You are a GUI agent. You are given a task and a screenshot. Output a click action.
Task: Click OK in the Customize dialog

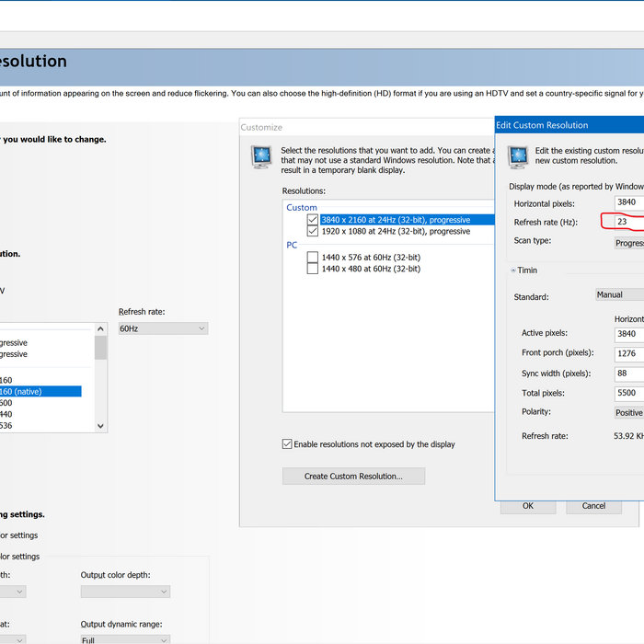click(x=528, y=507)
